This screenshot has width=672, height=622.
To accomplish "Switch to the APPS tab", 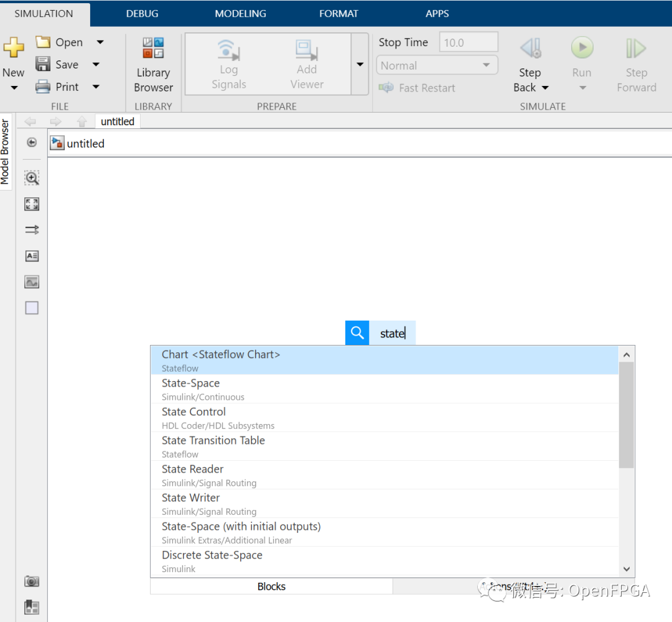I will (437, 14).
